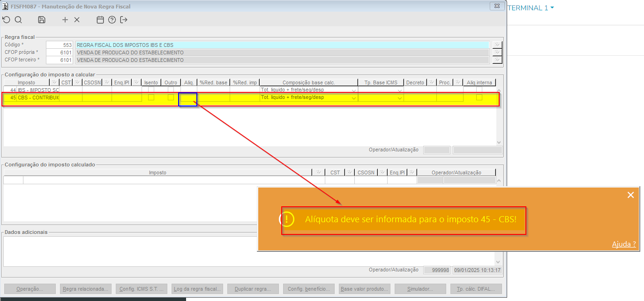644x301 pixels.
Task: Open lookup icon next to Enq.IPI header in calcular grid
Action: (x=136, y=83)
